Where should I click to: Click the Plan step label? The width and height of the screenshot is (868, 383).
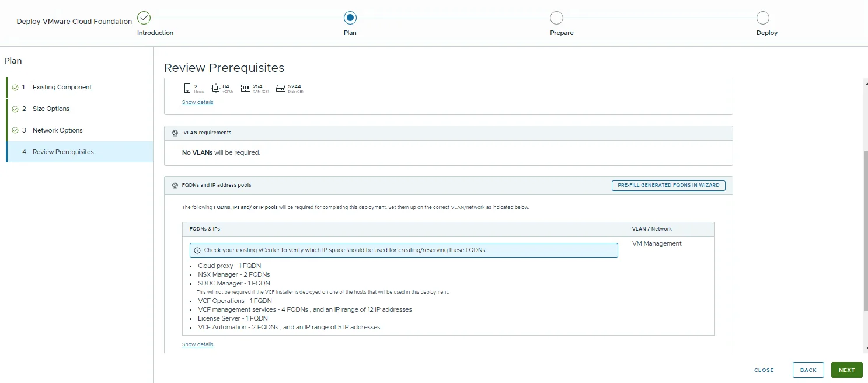(x=350, y=33)
